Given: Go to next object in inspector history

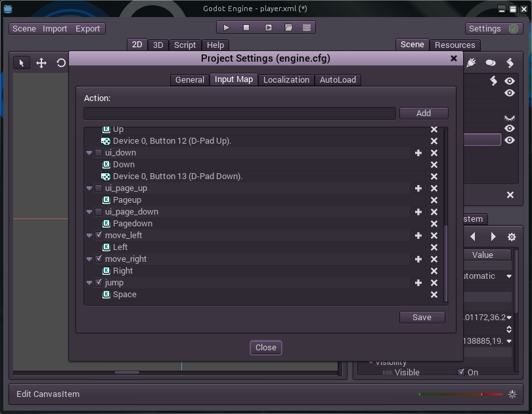Looking at the screenshot, I should point(493,236).
